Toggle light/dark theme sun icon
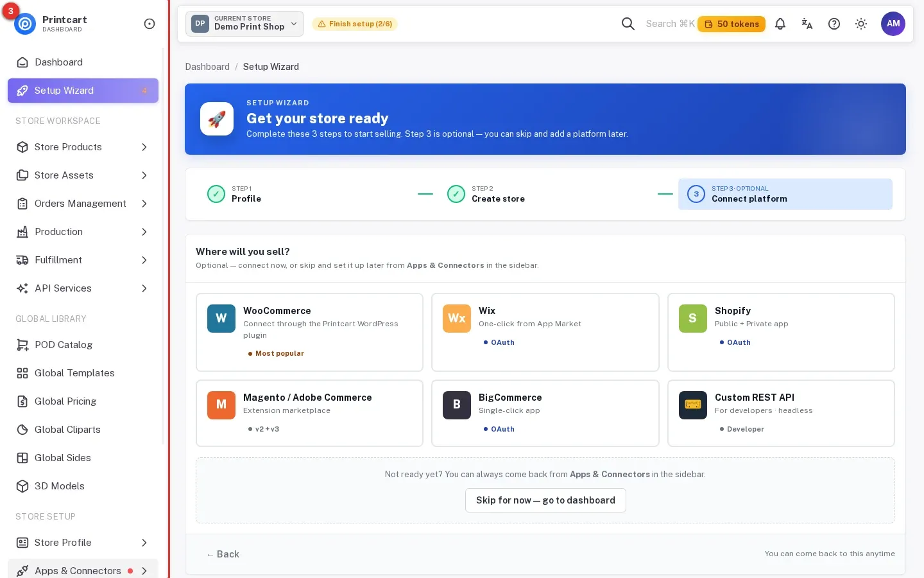The image size is (924, 578). 861,24
